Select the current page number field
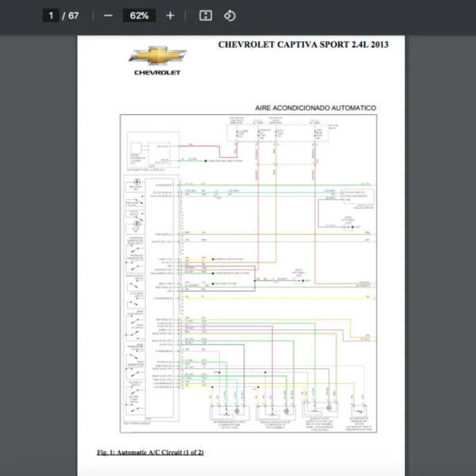The image size is (476, 476). tap(49, 16)
